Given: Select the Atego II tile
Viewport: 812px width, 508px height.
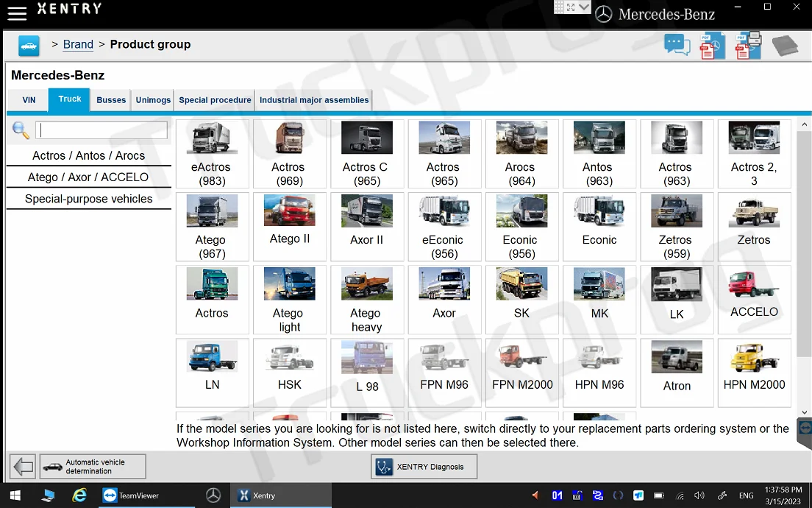Looking at the screenshot, I should point(290,227).
